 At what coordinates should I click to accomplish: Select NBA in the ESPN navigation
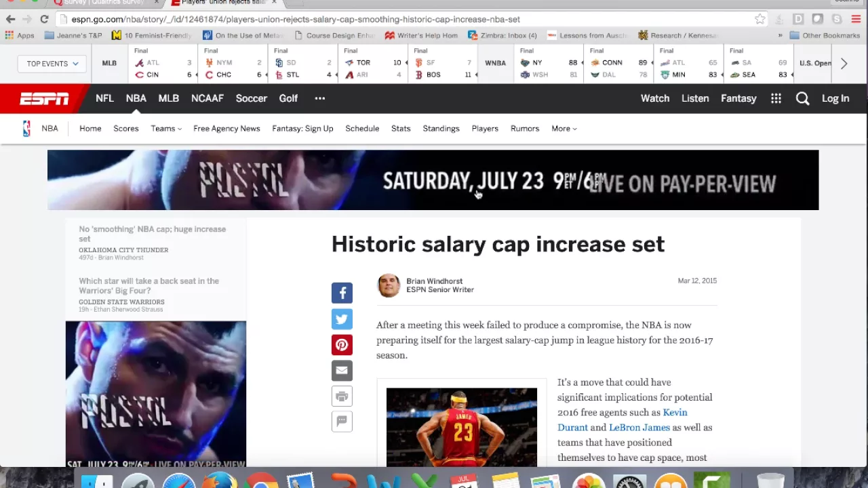pos(136,98)
